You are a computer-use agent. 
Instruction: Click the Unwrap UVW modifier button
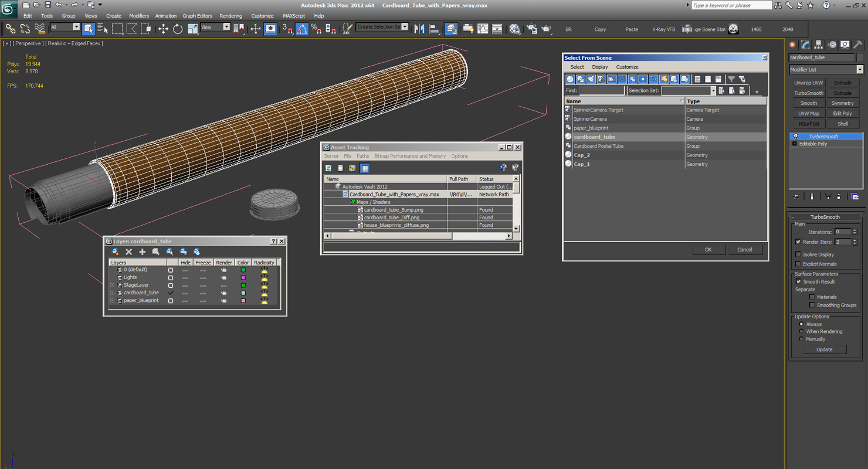809,83
